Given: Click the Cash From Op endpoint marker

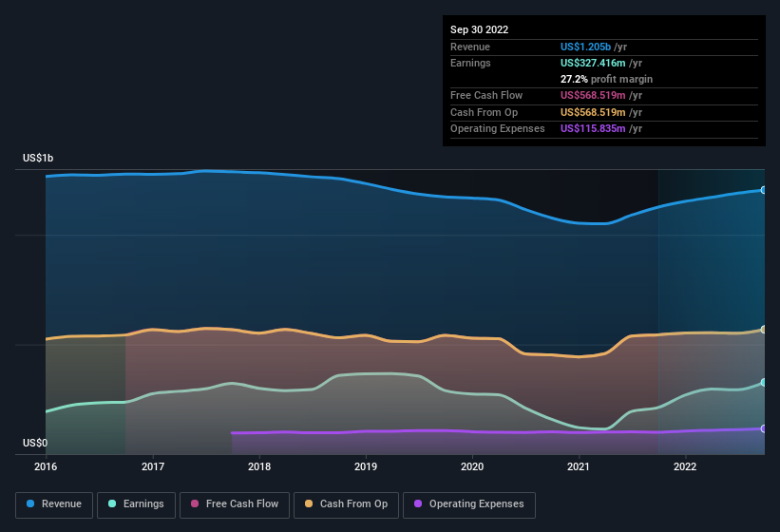Looking at the screenshot, I should coord(764,329).
